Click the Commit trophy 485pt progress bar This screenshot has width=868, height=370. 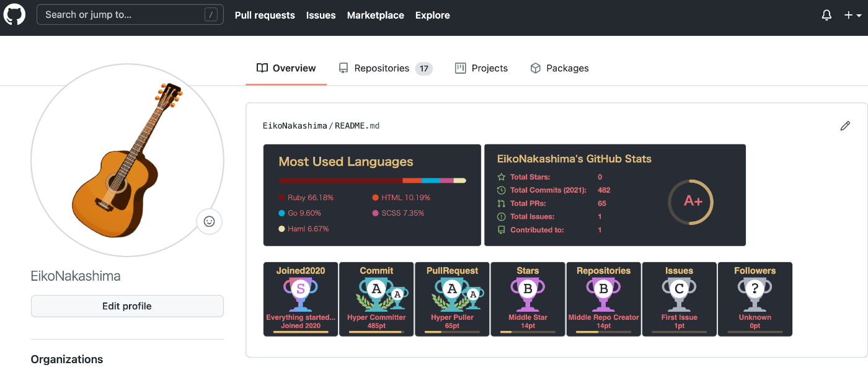point(376,332)
